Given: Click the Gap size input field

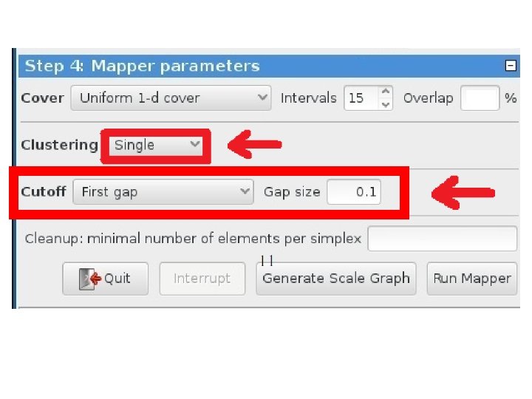Looking at the screenshot, I should click(355, 192).
